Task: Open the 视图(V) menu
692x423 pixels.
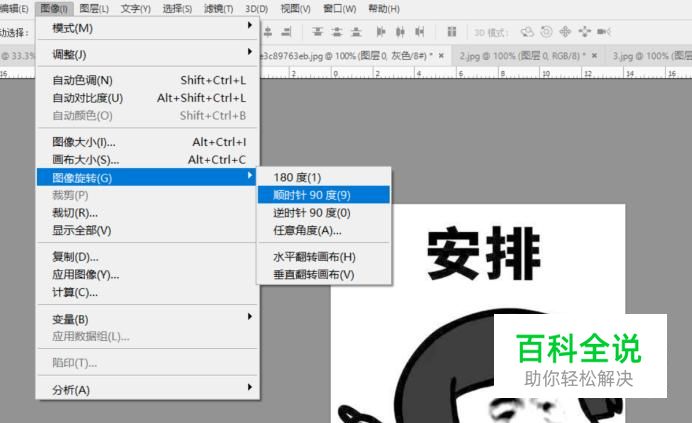Action: click(295, 8)
